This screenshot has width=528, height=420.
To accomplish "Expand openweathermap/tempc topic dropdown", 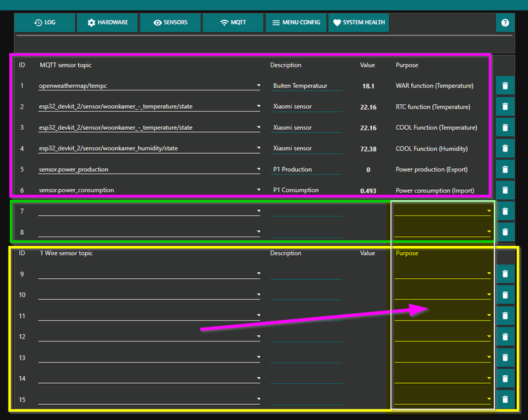I will (149, 86).
